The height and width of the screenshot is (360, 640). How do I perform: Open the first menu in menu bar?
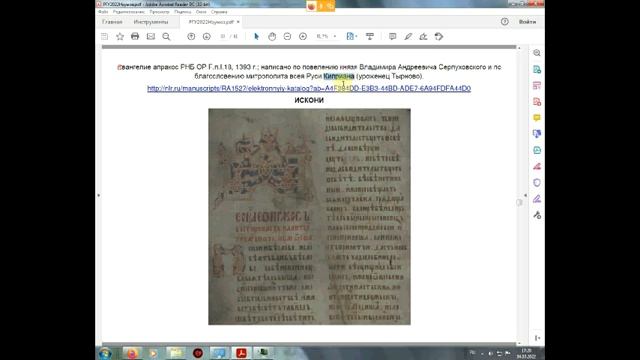click(x=103, y=12)
